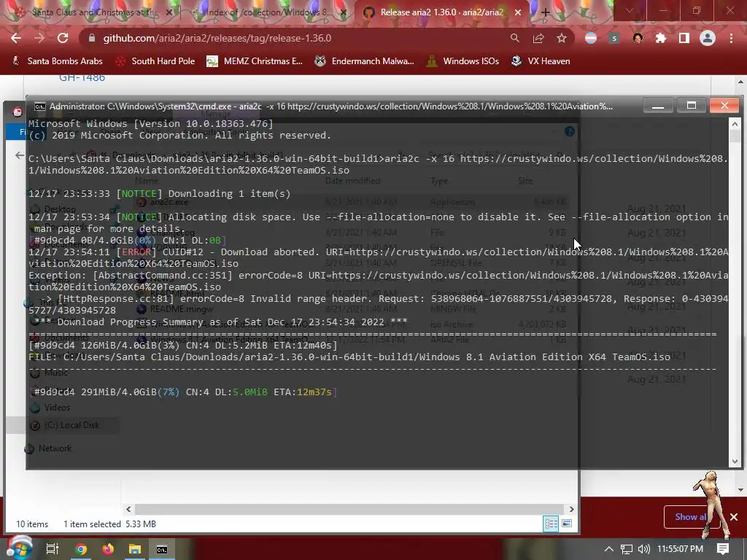The image size is (747, 560).
Task: Open a new Chrome tab
Action: tap(545, 13)
